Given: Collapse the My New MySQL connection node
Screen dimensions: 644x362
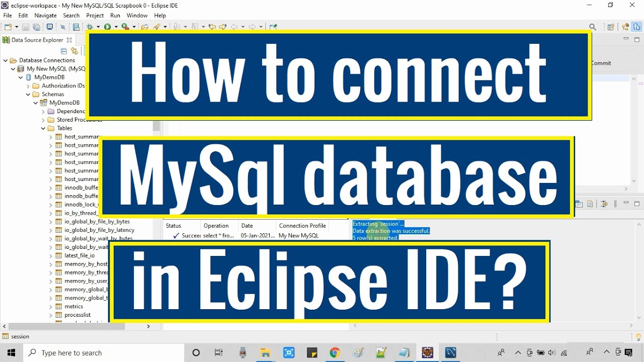Looking at the screenshot, I should [13, 69].
